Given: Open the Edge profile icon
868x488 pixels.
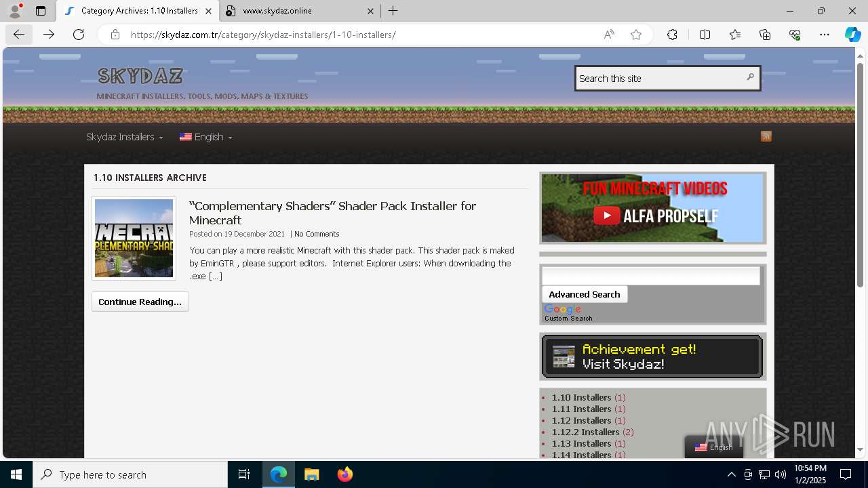Looking at the screenshot, I should (15, 11).
